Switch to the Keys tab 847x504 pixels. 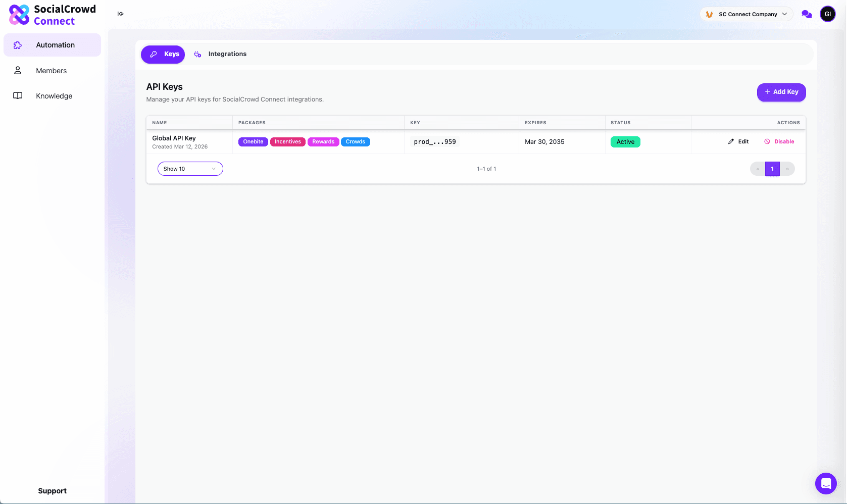[x=163, y=54]
